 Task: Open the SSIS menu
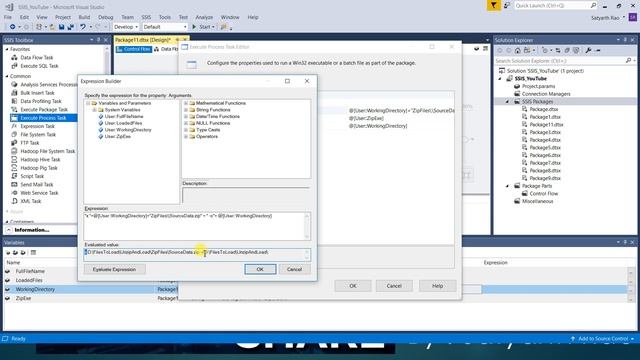146,17
